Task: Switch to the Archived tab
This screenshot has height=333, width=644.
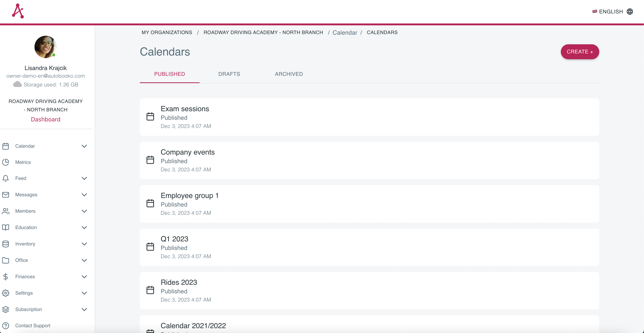Action: [289, 74]
